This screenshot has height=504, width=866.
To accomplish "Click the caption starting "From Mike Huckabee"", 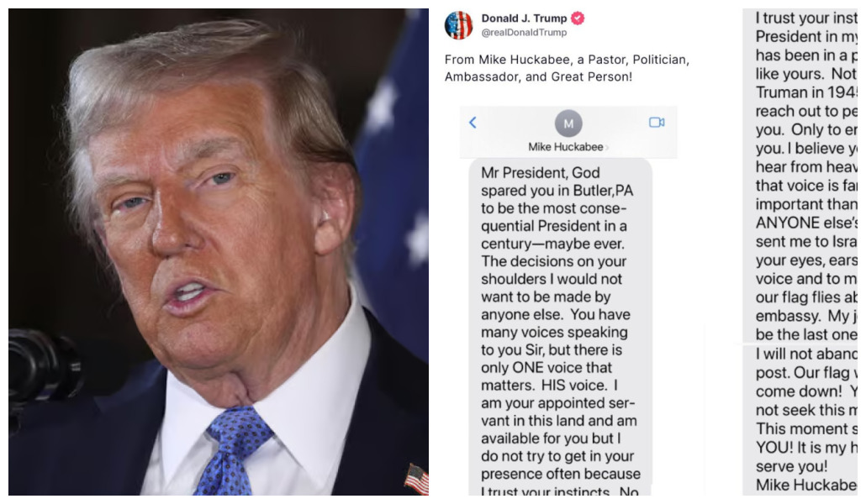I will [x=567, y=68].
